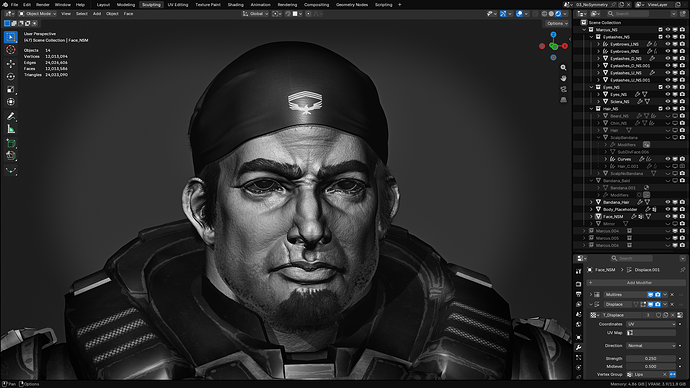This screenshot has width=690, height=388.
Task: Expand the Multires modifier panel
Action: pos(591,294)
